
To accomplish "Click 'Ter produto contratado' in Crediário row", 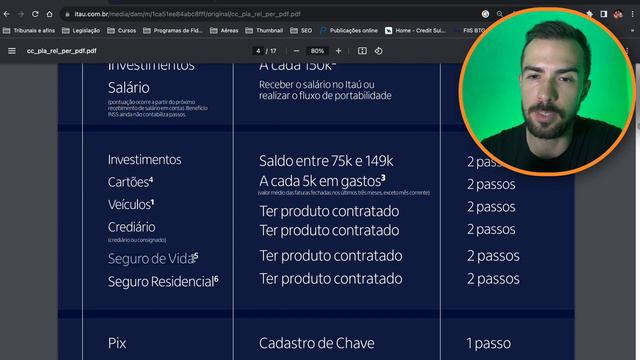I will click(x=329, y=230).
